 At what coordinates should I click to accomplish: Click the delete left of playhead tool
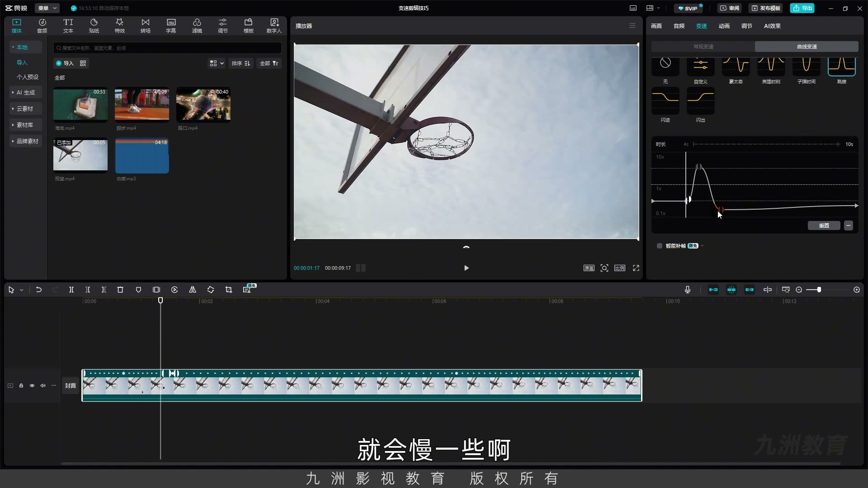tap(88, 290)
